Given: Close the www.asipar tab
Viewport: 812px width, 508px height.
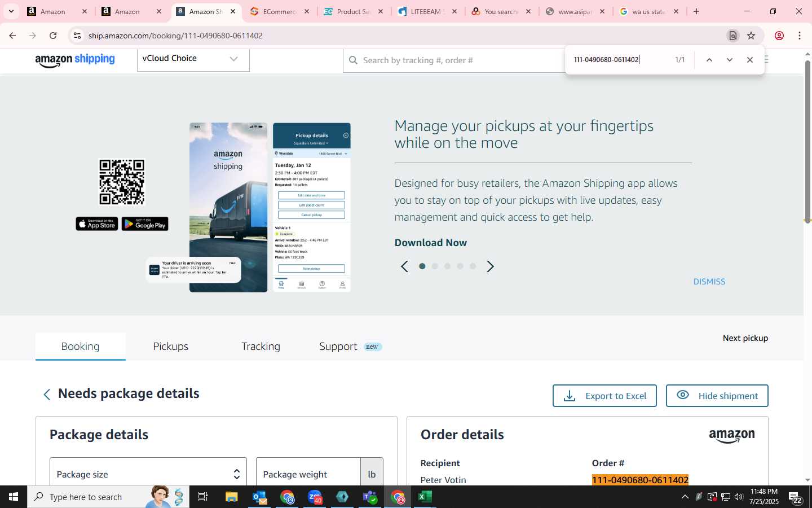Looking at the screenshot, I should coord(602,11).
